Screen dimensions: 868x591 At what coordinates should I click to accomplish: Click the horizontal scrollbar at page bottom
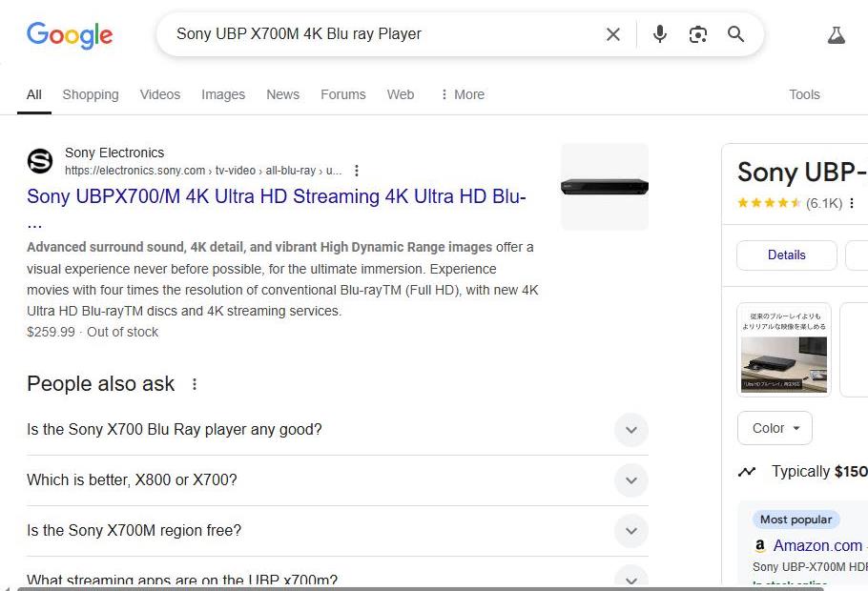pyautogui.click(x=421, y=589)
